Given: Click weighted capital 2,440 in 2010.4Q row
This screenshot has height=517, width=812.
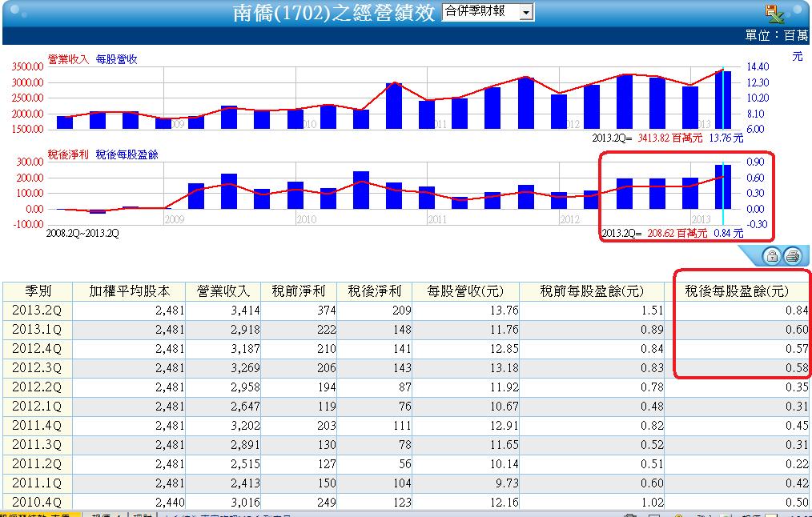Looking at the screenshot, I should pyautogui.click(x=170, y=502).
